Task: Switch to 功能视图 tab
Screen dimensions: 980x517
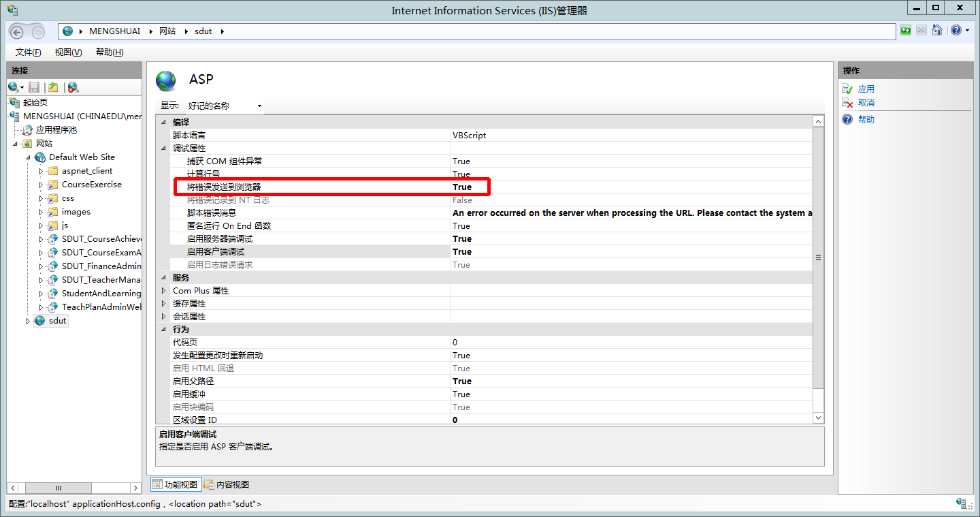Action: 176,484
